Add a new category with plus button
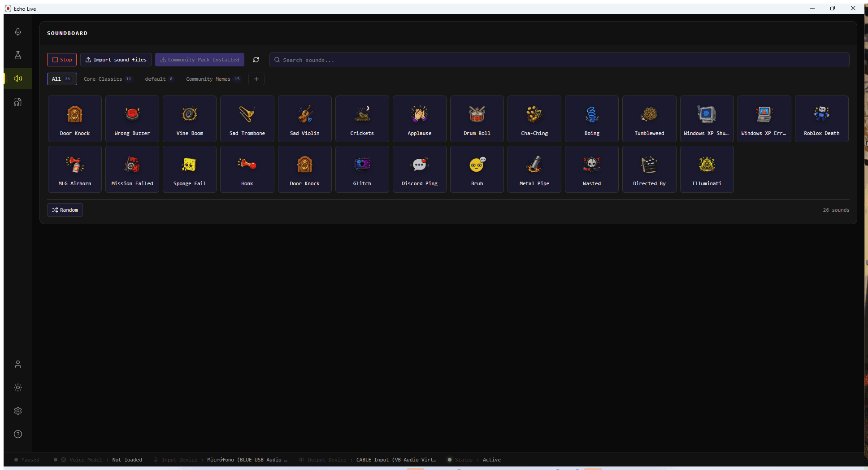The height and width of the screenshot is (470, 868). (x=256, y=79)
